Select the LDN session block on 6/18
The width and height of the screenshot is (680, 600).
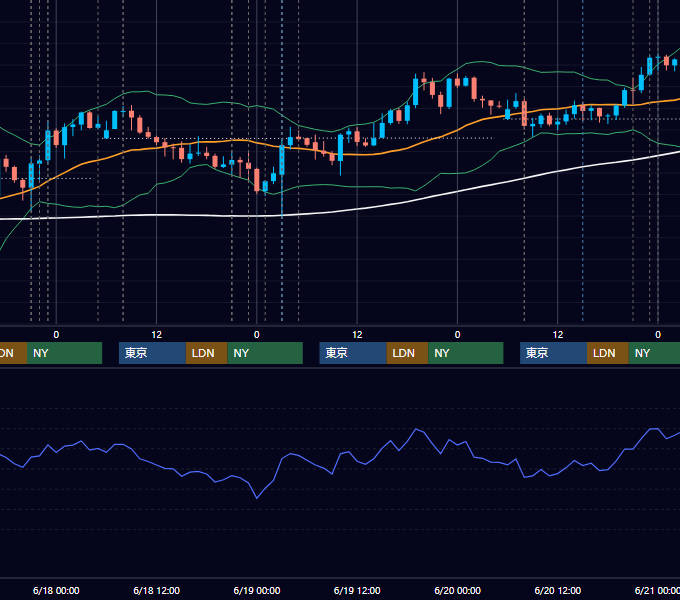point(206,353)
